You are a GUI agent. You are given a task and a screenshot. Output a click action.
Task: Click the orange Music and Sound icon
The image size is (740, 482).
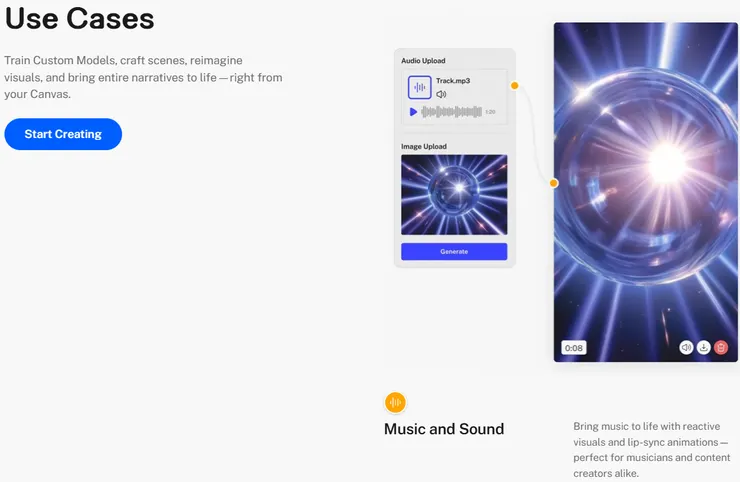pos(395,403)
